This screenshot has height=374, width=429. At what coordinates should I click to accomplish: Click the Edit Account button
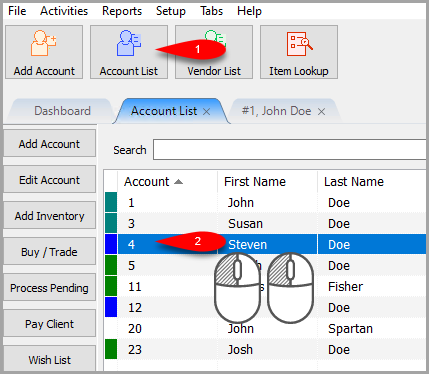[49, 180]
